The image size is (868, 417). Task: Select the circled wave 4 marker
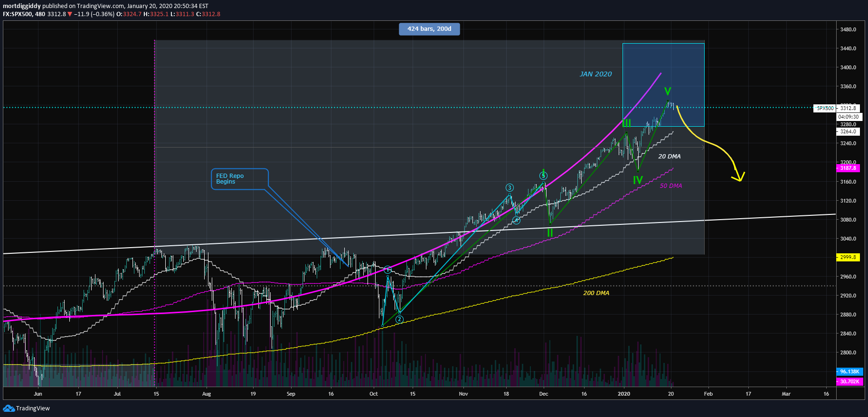(x=517, y=220)
